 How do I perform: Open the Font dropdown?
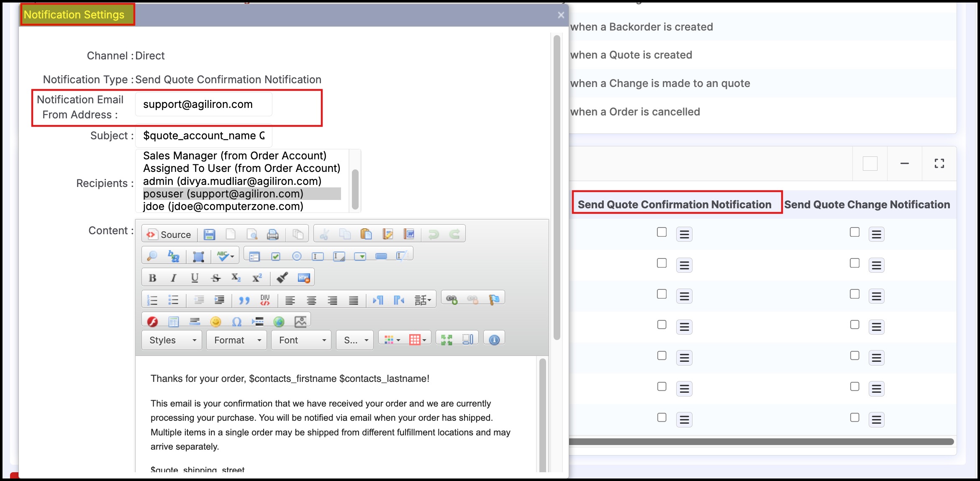click(301, 340)
